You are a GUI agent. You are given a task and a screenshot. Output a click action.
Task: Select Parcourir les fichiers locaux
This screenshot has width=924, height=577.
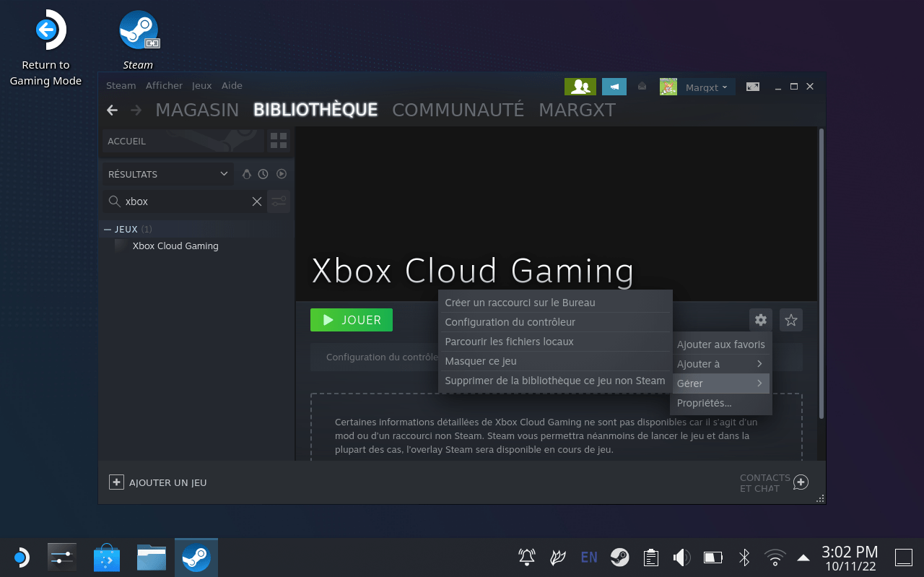555,342
